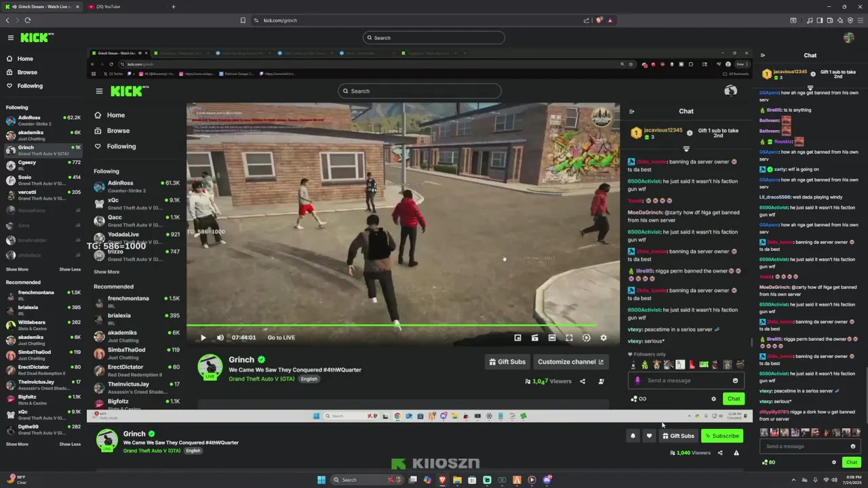The width and height of the screenshot is (868, 488).
Task: Share the stream via icon beside 1,040 Viewers
Action: coord(720,453)
